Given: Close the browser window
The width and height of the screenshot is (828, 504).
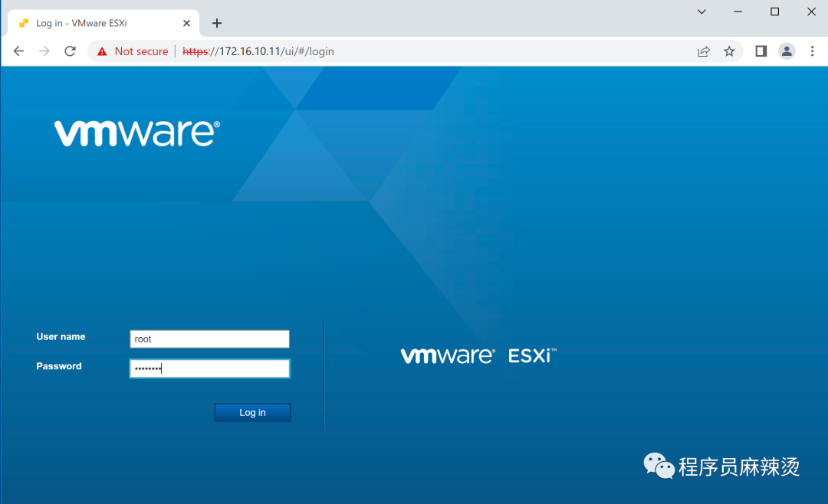Looking at the screenshot, I should [812, 11].
